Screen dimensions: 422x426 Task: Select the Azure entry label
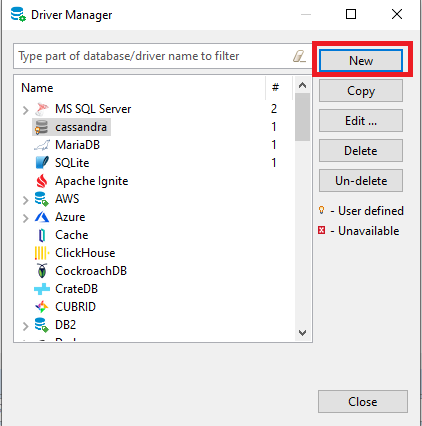[70, 217]
